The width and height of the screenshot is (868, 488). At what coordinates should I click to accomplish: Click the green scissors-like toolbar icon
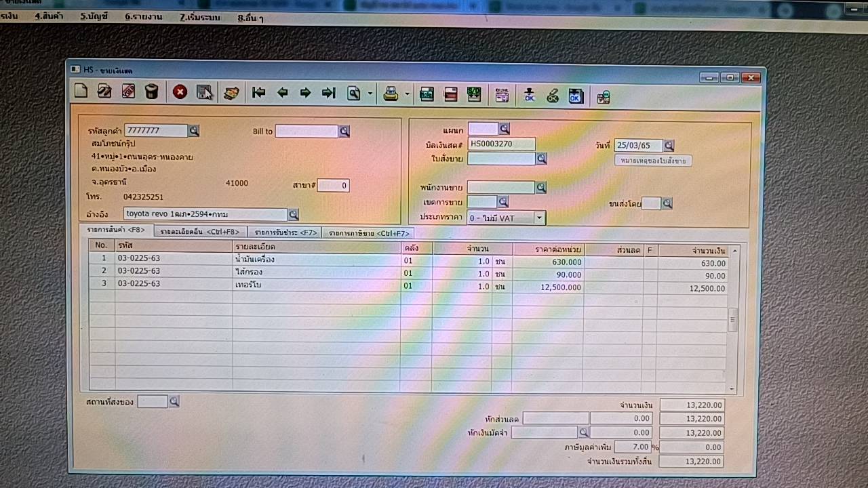(x=553, y=96)
